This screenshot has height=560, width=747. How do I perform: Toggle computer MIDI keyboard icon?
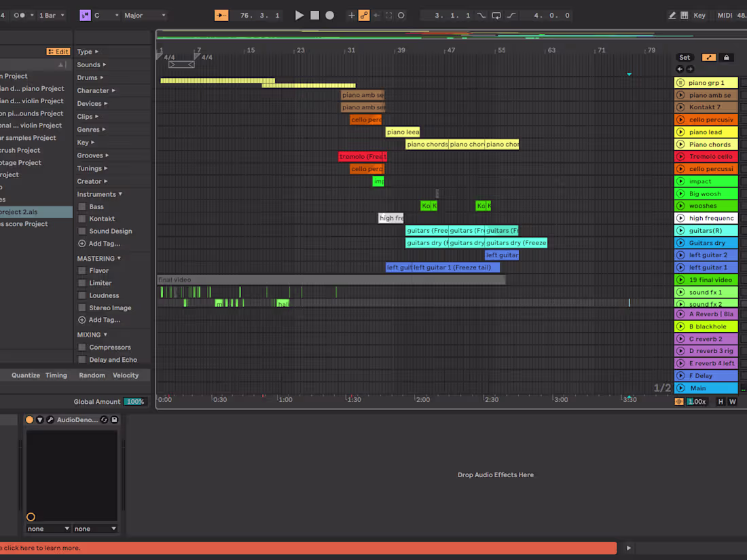pyautogui.click(x=684, y=15)
